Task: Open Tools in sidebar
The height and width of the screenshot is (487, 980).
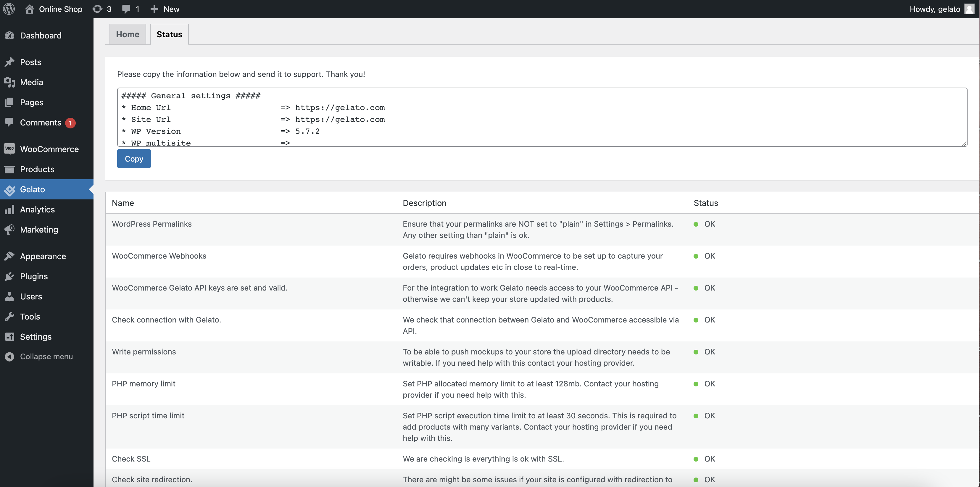Action: (30, 317)
